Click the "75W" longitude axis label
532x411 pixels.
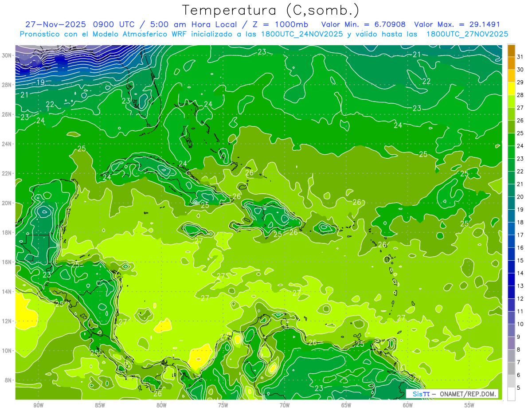coord(223,405)
